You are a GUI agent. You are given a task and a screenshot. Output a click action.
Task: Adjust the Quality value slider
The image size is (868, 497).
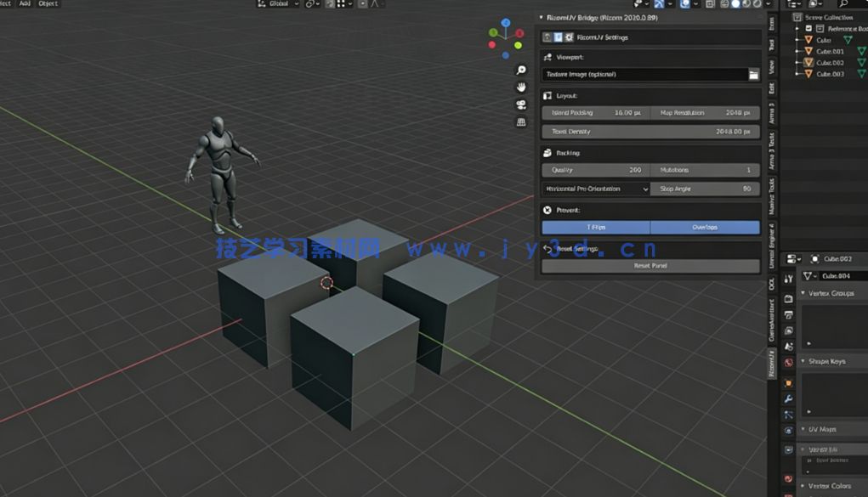click(595, 169)
